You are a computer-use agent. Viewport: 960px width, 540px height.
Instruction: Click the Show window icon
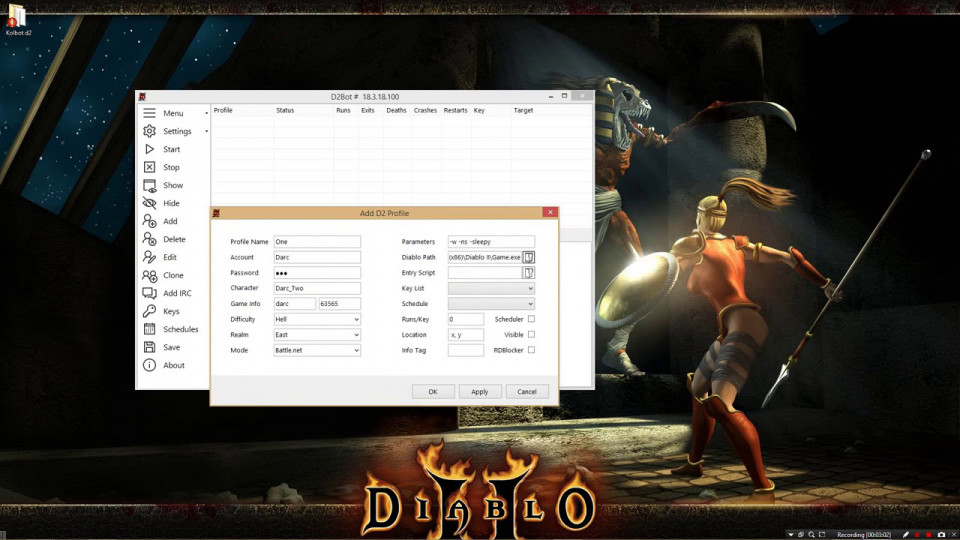click(149, 185)
